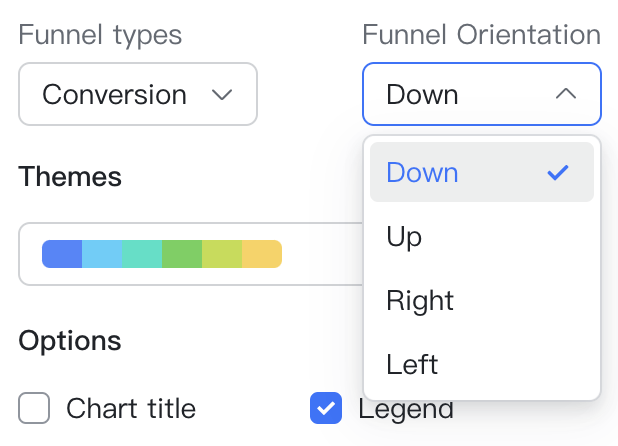Enable the Chart title checkbox
This screenshot has height=446, width=618.
(34, 408)
